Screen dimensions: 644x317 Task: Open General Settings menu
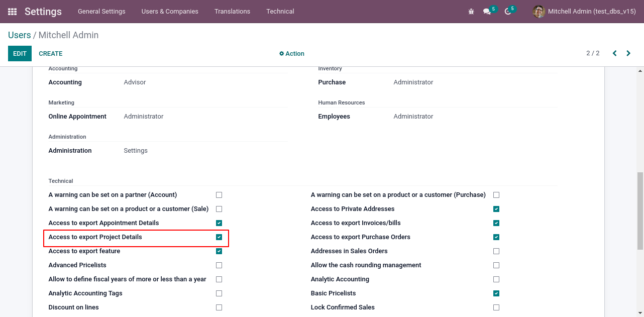click(101, 12)
